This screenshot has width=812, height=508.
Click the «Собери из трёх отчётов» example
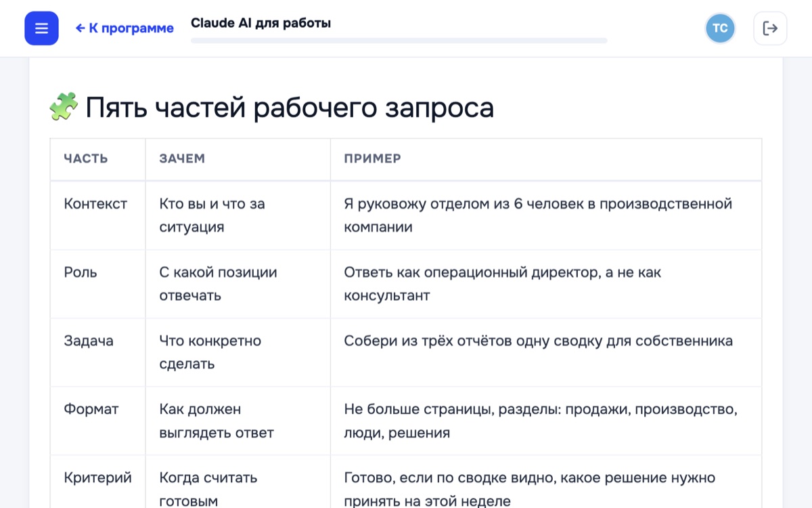coord(546,352)
